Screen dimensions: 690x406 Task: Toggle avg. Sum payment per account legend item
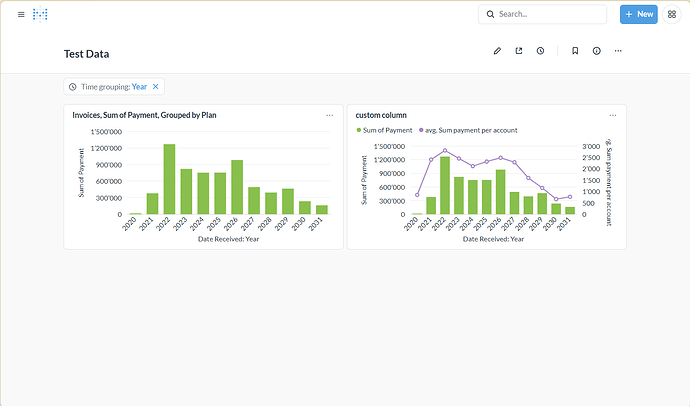click(468, 130)
